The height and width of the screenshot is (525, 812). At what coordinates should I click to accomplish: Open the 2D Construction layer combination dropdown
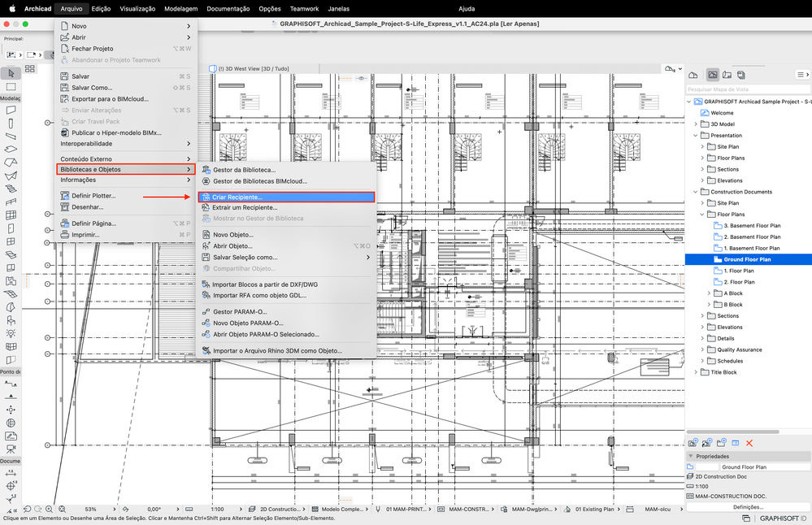click(305, 510)
